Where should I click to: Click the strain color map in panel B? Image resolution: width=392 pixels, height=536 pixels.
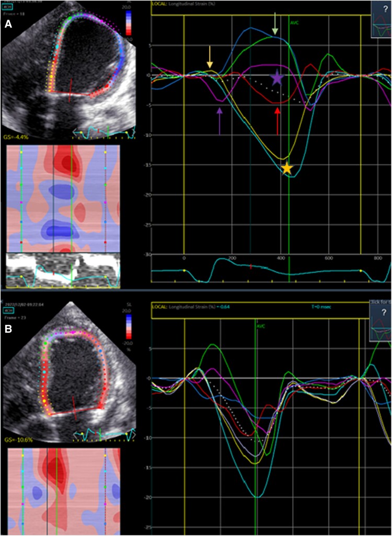(x=64, y=492)
